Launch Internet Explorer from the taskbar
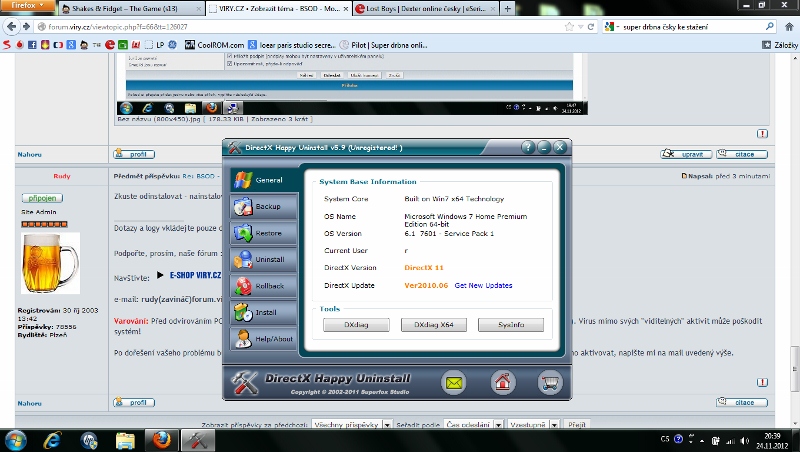 (x=52, y=440)
